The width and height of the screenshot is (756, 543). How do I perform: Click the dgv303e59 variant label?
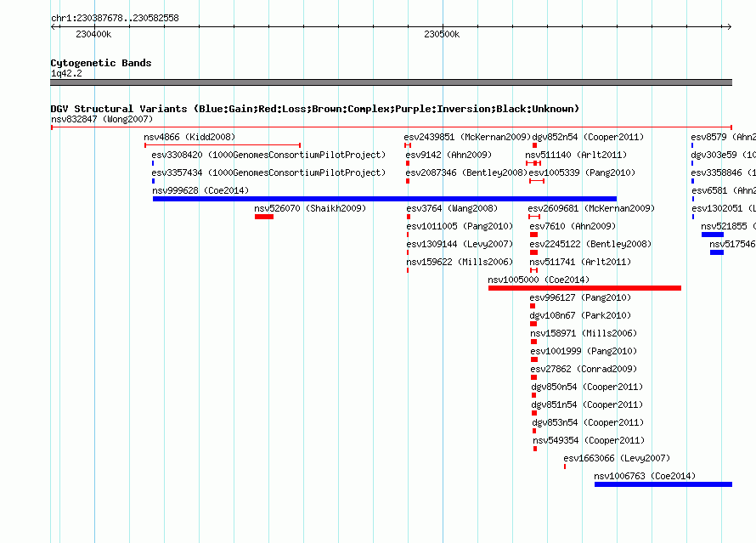(723, 155)
